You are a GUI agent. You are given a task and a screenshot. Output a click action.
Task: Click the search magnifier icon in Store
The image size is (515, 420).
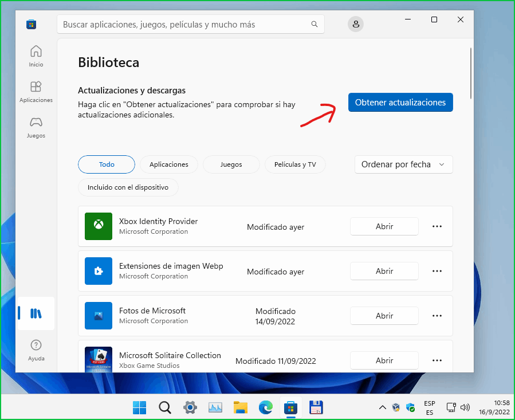coord(314,24)
